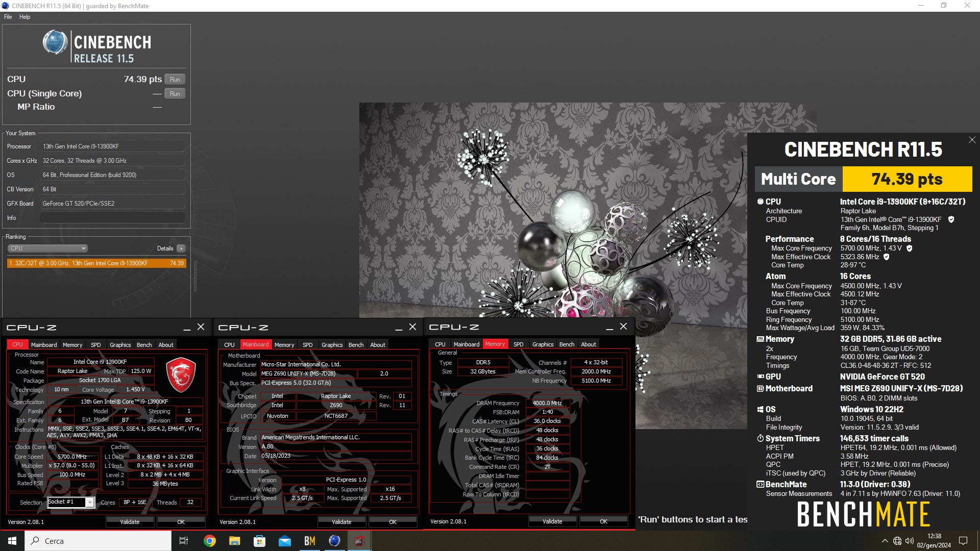Screen dimensions: 980x551
Task: Click Validate in the third CPU-Z window
Action: [552, 521]
